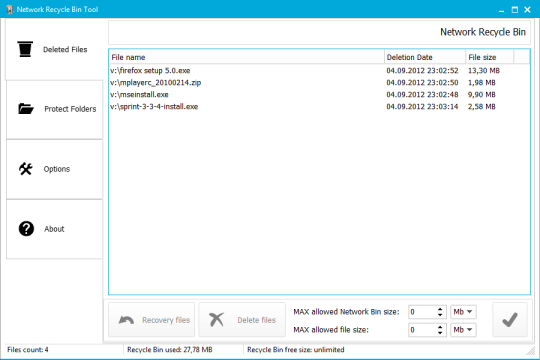
Task: Click the question mark About icon
Action: click(26, 229)
